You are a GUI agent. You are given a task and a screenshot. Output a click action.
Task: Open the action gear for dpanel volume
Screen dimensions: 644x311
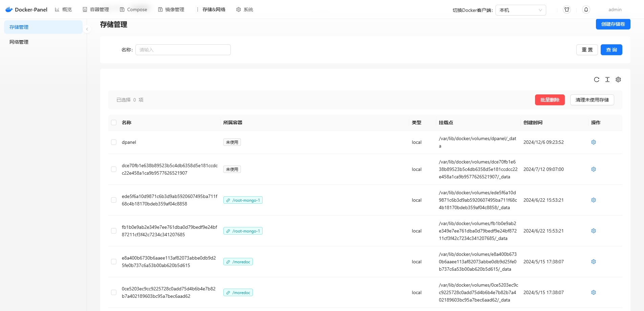click(x=594, y=142)
